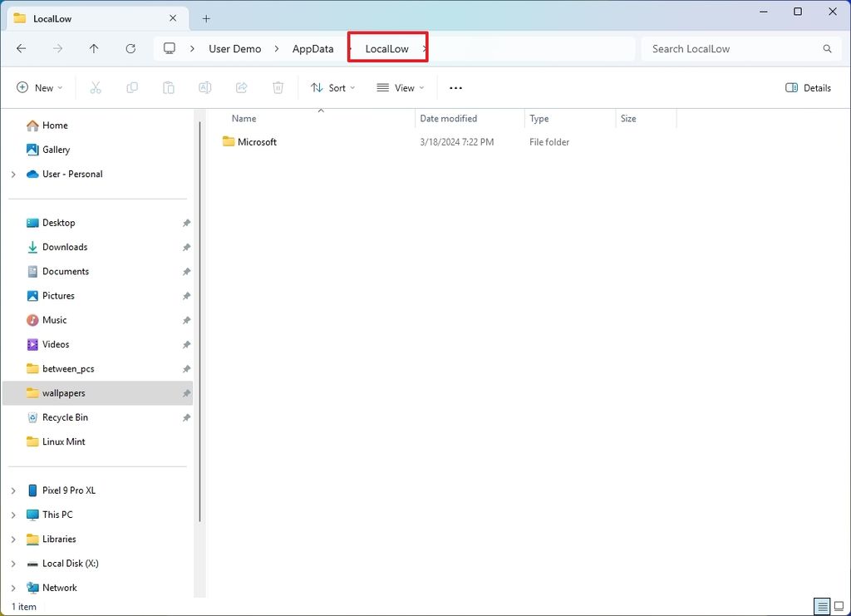This screenshot has height=616, width=851.
Task: Rename using the toolbar rename icon
Action: (204, 87)
